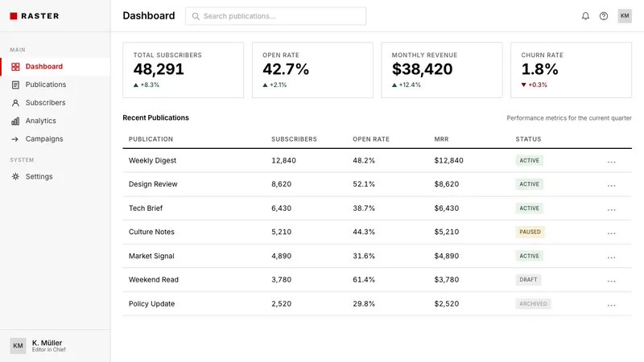Open the Churn Rate 1.8% card
644x362 pixels.
tap(572, 70)
